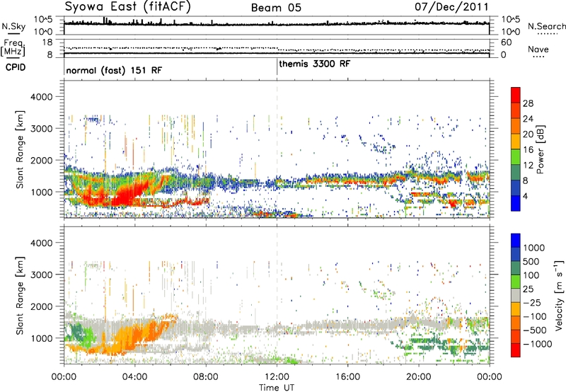Click the 'Nave' legend label
Screen dimensions: 566x392
pyautogui.click(x=538, y=50)
